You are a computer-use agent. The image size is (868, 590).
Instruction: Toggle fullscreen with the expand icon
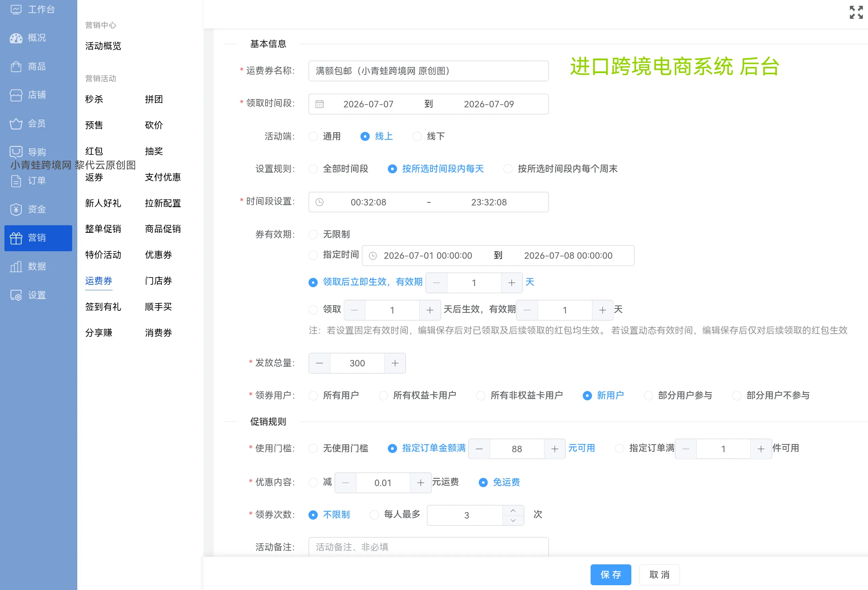pos(856,12)
